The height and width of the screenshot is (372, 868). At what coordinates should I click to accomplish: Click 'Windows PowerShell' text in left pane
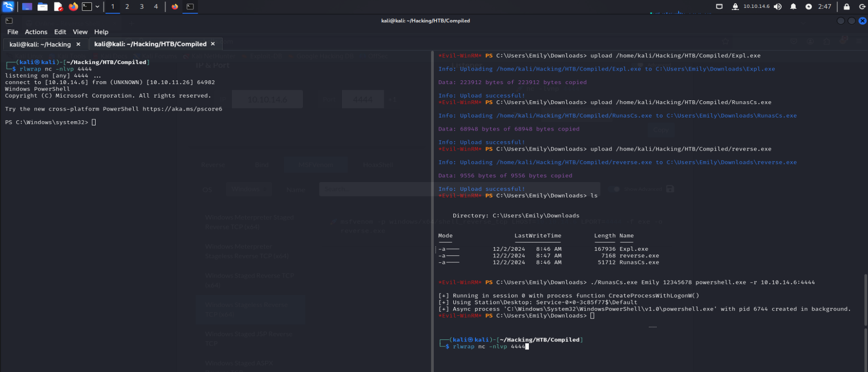(x=37, y=89)
